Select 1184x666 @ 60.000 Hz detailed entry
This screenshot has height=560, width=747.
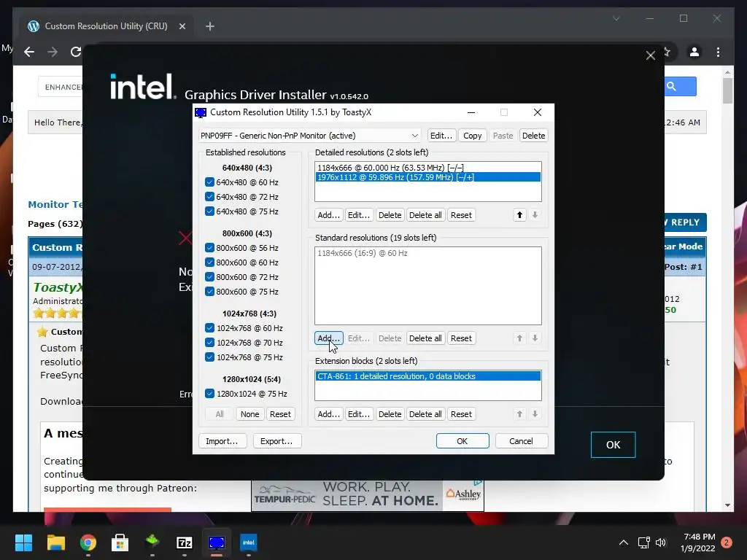pos(427,168)
